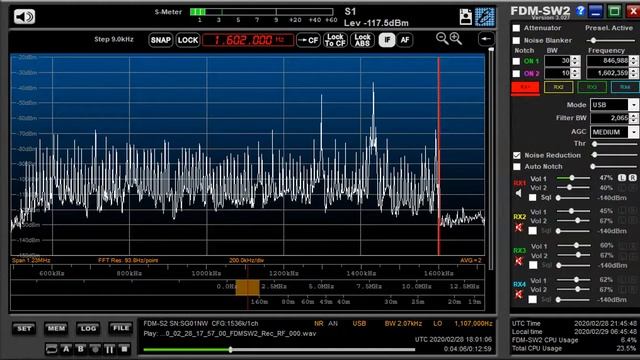
Task: Click the Lock ABS button
Action: (x=362, y=40)
